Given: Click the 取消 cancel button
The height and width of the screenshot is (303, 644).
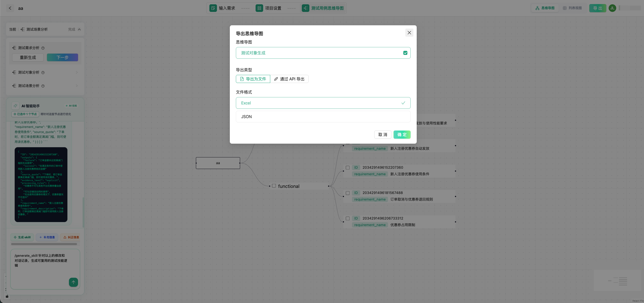Looking at the screenshot, I should (x=383, y=135).
